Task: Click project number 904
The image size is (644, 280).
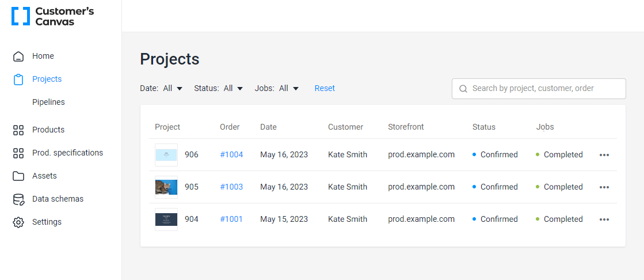Action: (192, 219)
